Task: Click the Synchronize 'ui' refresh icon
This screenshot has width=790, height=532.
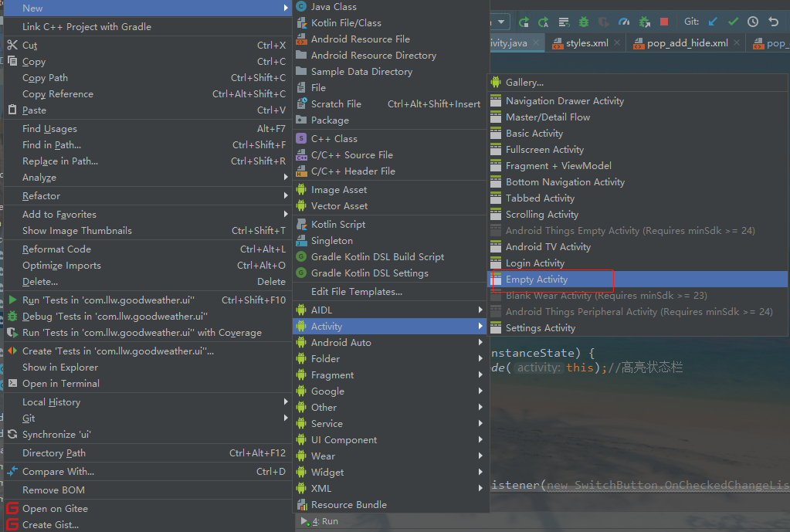Action: 12,434
